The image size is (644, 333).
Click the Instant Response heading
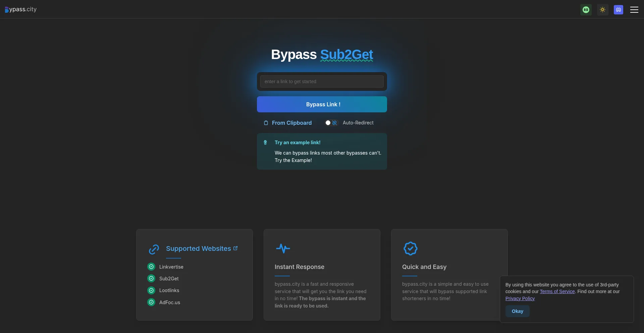click(300, 267)
